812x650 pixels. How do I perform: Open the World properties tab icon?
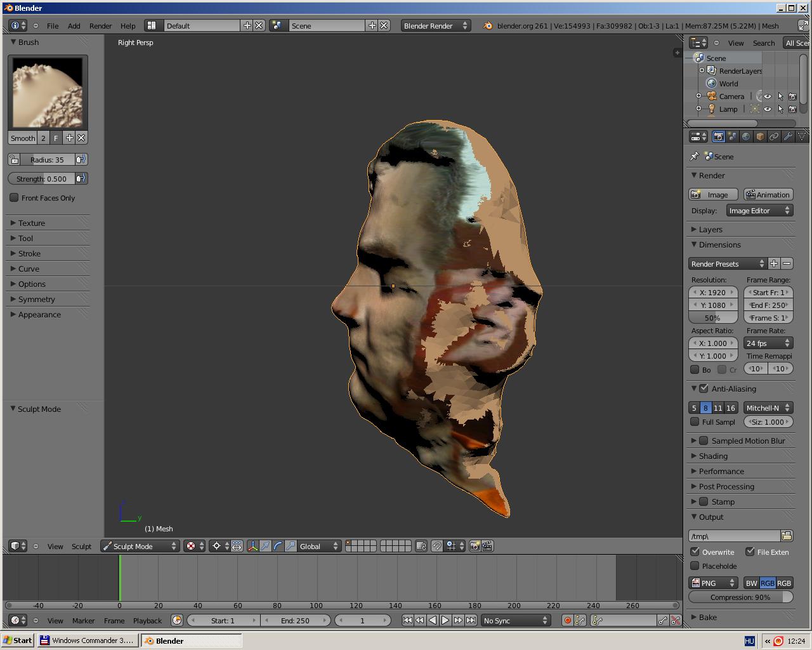[x=746, y=136]
